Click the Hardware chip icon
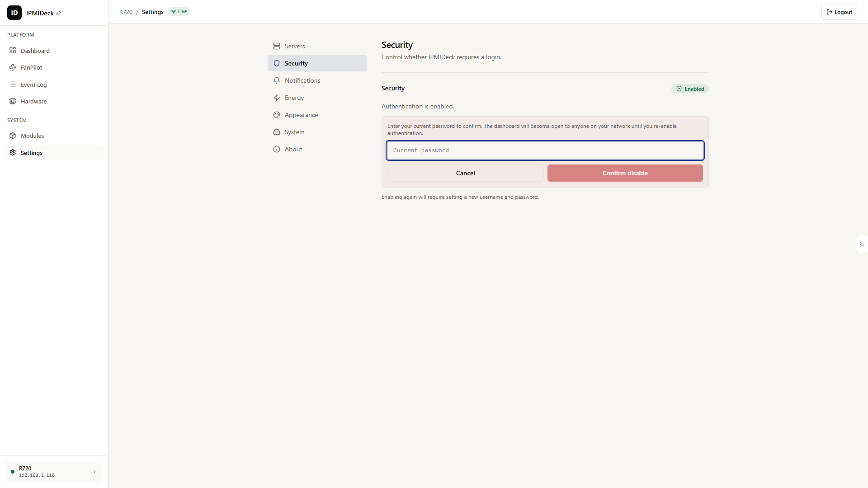 (13, 101)
